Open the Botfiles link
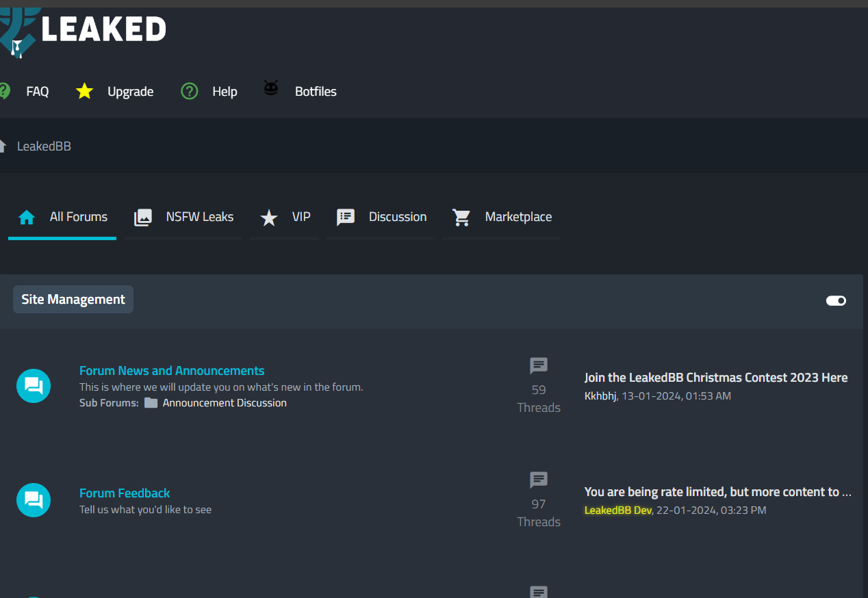The image size is (868, 598). 316,91
